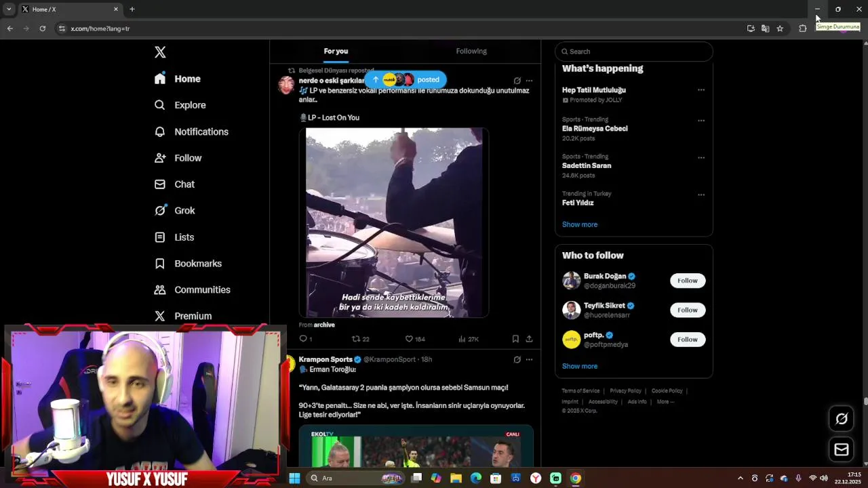Follow Tevfik Sikret

[688, 310]
